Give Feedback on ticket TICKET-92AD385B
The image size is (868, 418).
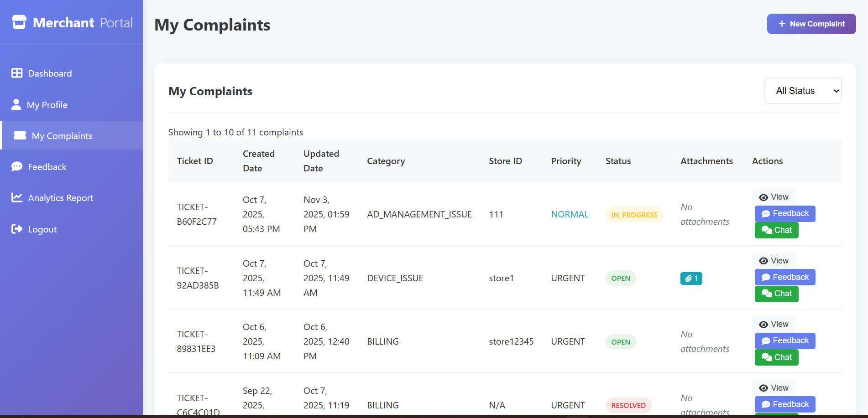click(784, 277)
